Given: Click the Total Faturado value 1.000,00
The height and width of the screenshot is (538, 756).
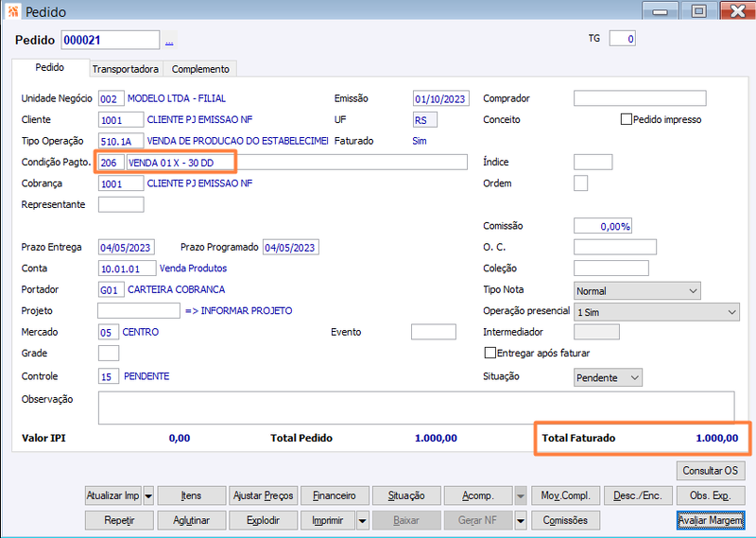Looking at the screenshot, I should coord(717,438).
